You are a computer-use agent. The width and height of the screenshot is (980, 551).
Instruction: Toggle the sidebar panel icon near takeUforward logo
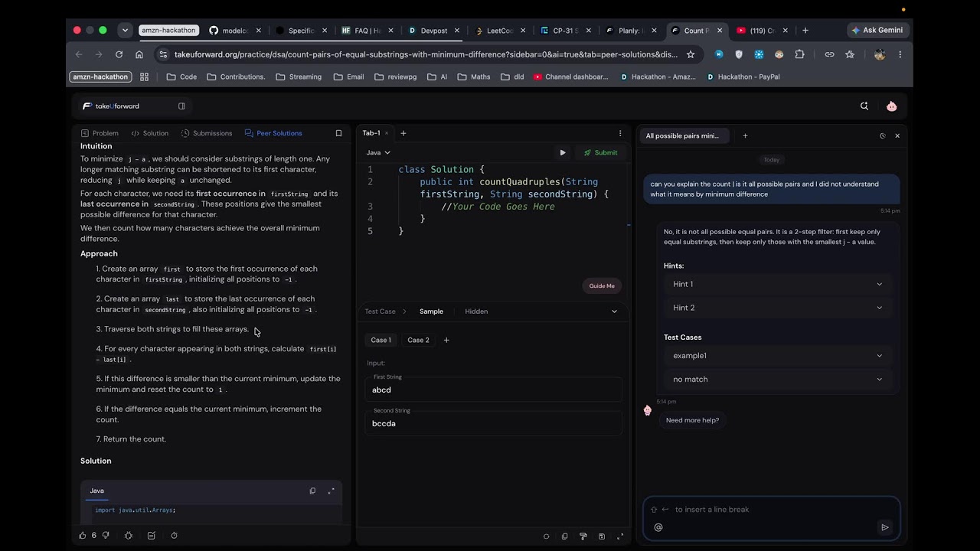181,106
